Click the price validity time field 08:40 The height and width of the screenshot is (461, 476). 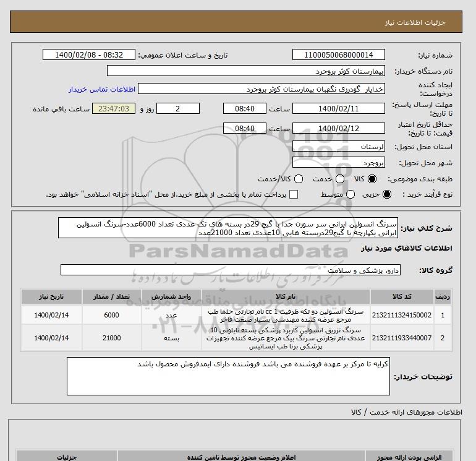pos(245,128)
